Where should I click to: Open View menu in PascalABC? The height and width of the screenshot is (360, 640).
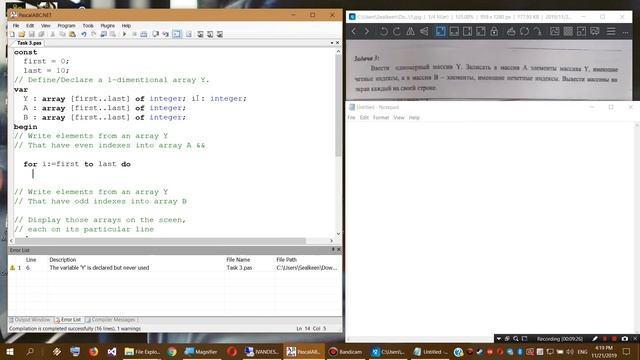[x=45, y=25]
